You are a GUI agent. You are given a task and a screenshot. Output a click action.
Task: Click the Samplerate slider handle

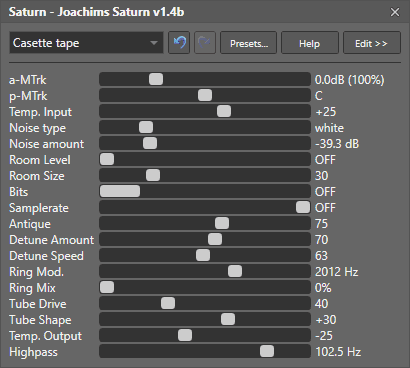(303, 207)
